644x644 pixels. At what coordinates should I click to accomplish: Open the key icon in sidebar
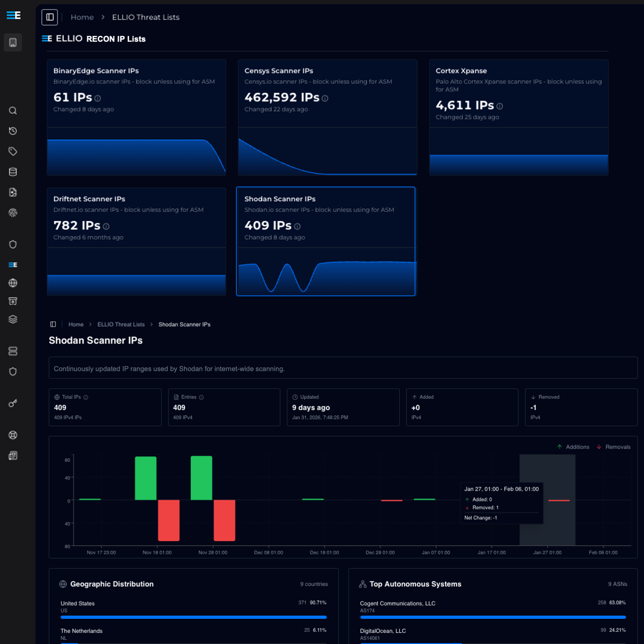pyautogui.click(x=13, y=403)
